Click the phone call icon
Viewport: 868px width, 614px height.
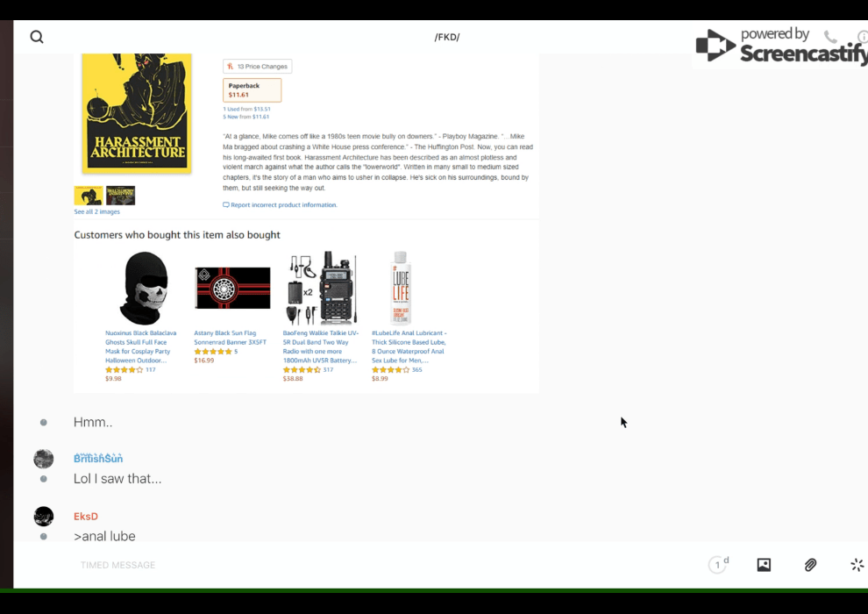coord(830,37)
